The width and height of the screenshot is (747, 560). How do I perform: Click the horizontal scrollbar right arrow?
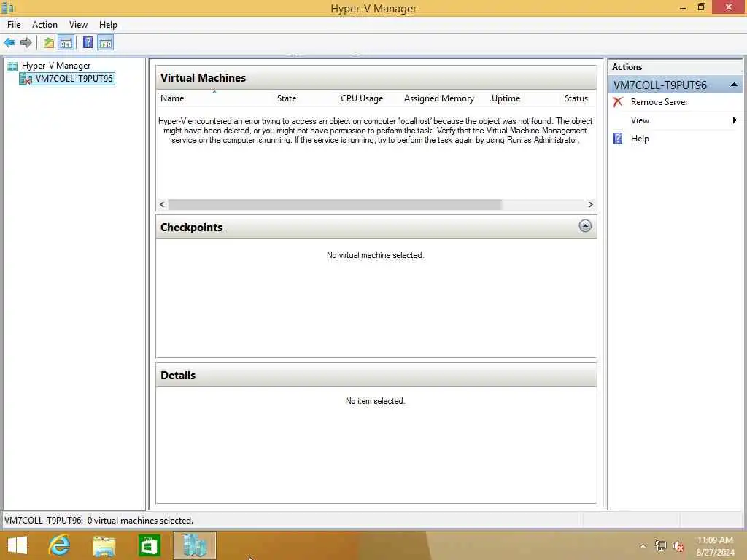[x=591, y=205]
